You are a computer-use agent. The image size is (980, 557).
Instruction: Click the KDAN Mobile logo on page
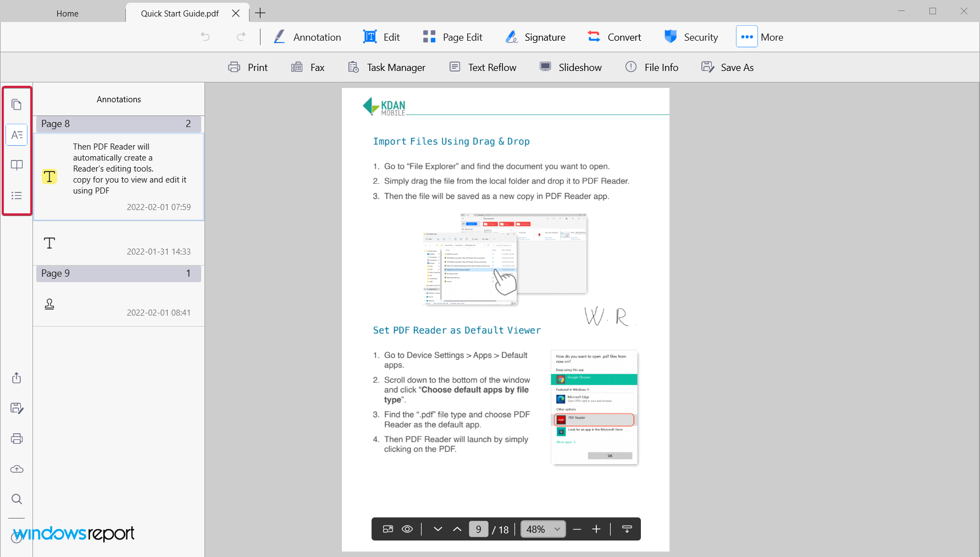[384, 106]
